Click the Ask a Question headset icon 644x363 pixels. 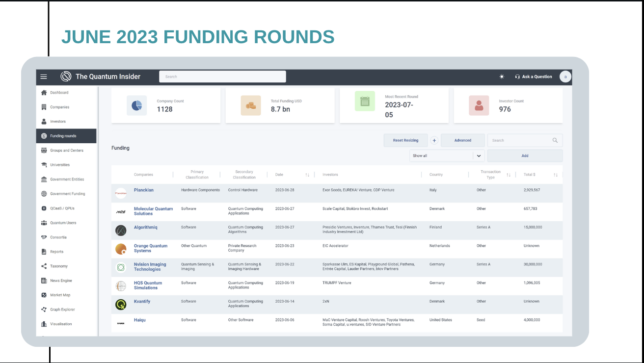(x=517, y=77)
